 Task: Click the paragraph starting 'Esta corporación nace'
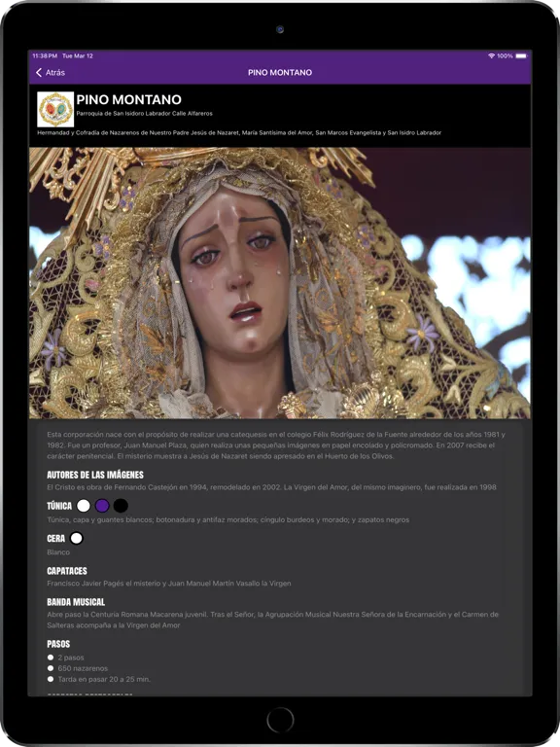pyautogui.click(x=276, y=445)
